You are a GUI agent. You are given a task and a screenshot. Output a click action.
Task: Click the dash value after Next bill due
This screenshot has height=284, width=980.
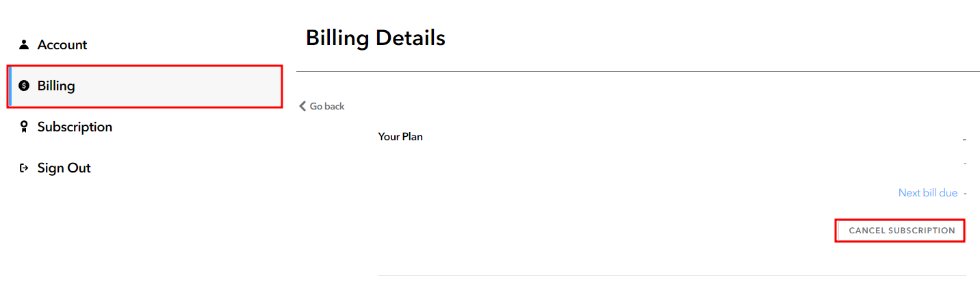coord(965,194)
